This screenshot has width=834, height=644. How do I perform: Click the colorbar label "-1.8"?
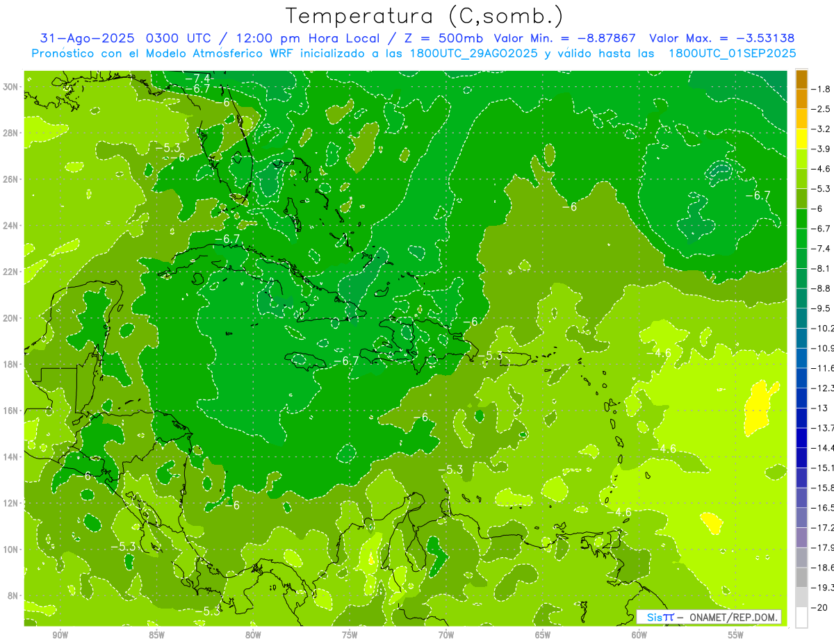coord(821,89)
